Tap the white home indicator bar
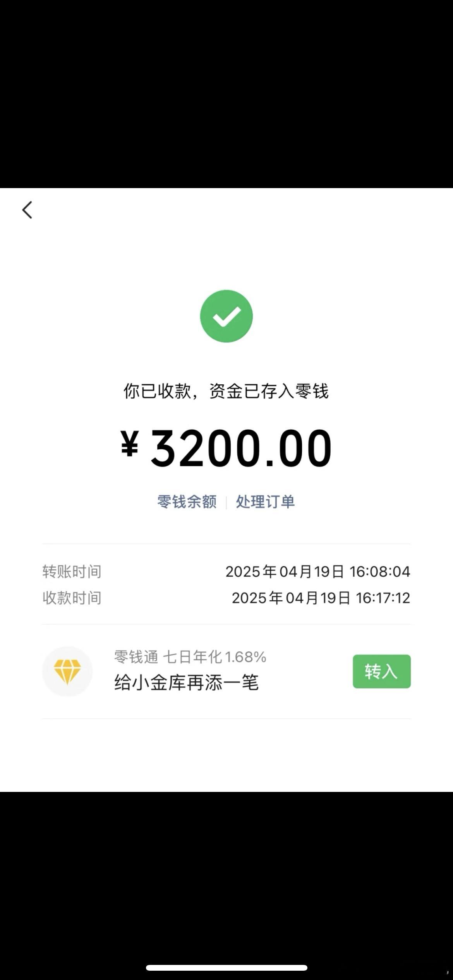The height and width of the screenshot is (980, 453). coord(226,968)
